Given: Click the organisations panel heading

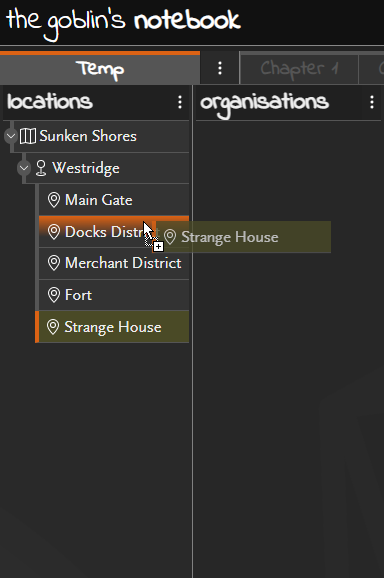Looking at the screenshot, I should (264, 103).
